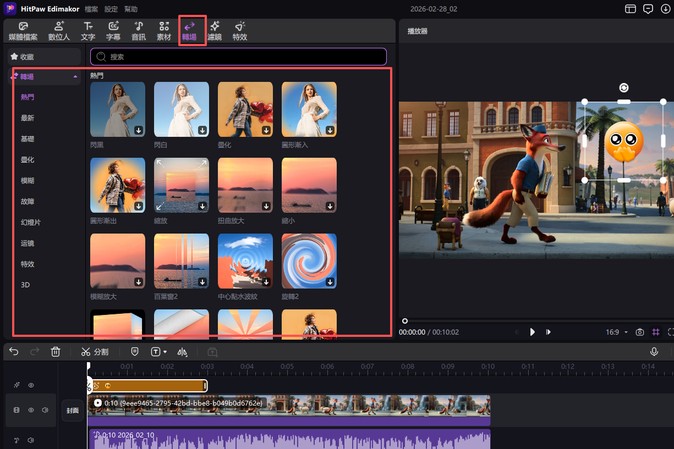Start voice recording with microphone icon
674x449 pixels.
coord(654,351)
